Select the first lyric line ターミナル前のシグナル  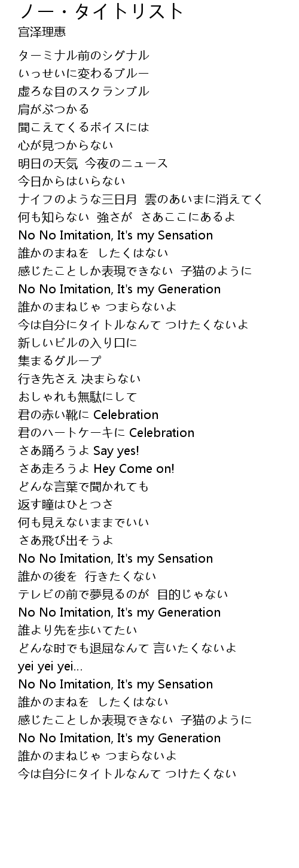coord(84,56)
